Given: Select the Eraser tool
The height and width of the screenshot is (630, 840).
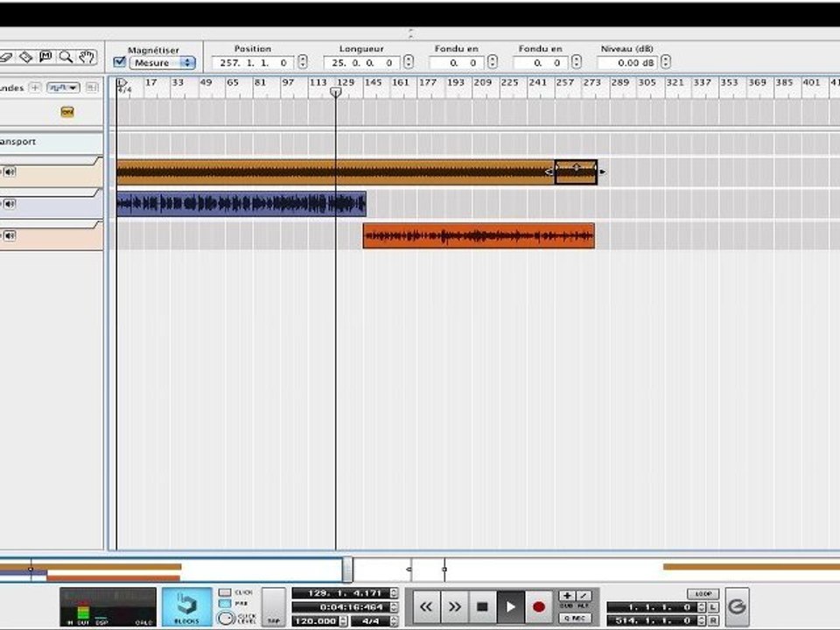Looking at the screenshot, I should point(5,57).
